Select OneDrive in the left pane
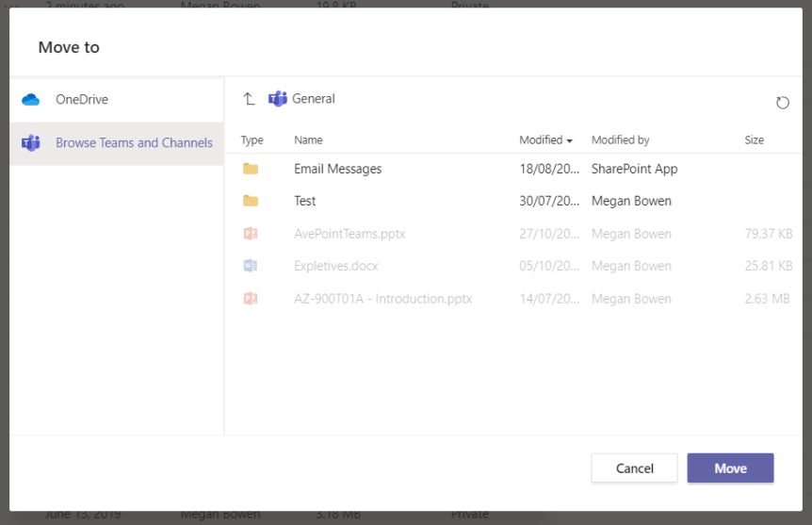812x525 pixels. tap(82, 100)
